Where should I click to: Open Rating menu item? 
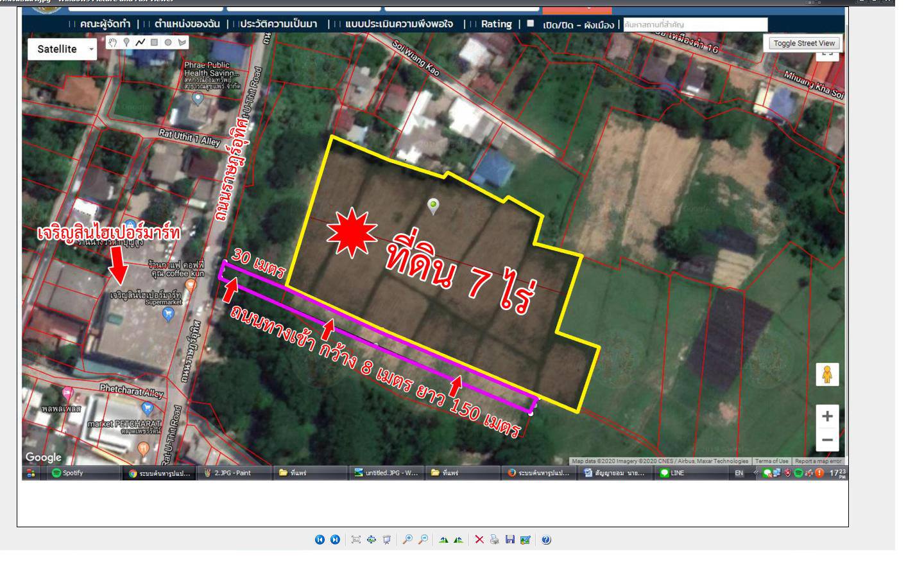coord(496,24)
